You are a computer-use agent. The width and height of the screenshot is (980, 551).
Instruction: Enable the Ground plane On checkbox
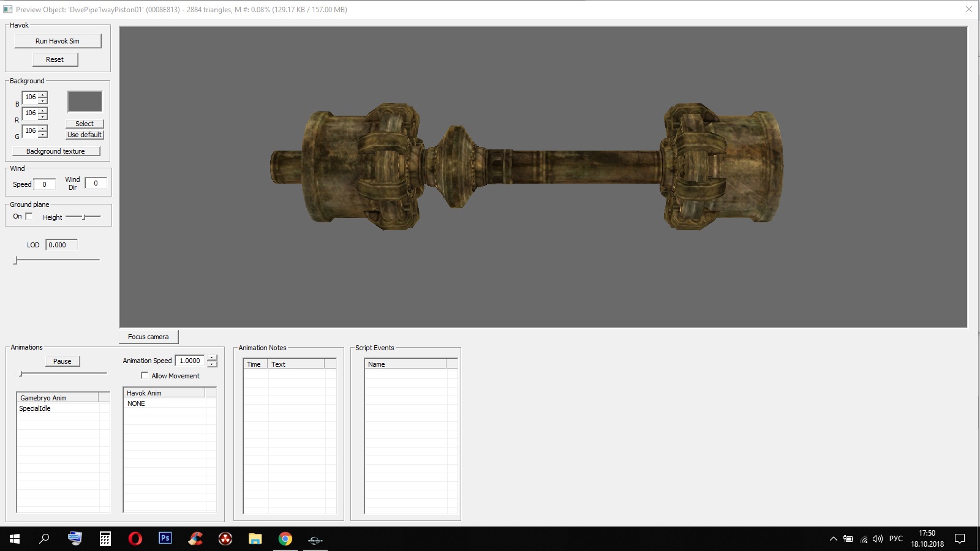coord(29,216)
